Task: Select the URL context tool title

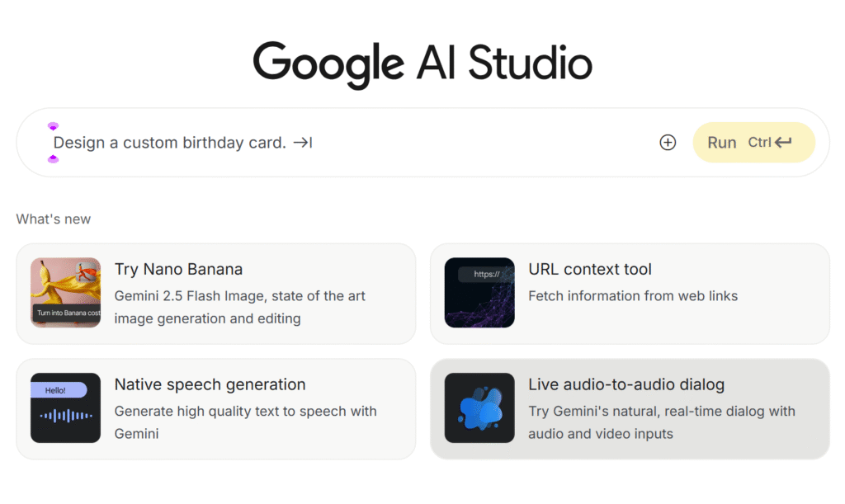Action: (x=590, y=269)
